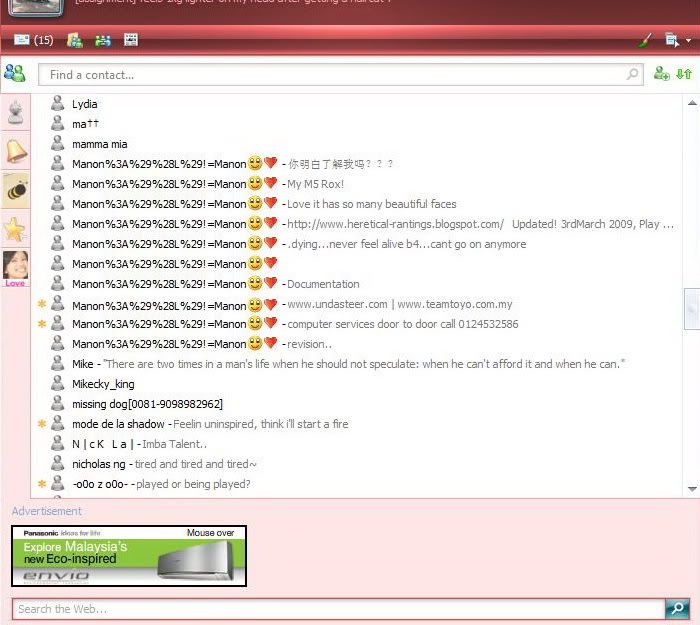Select Manon contact with 'Documentation' status
This screenshot has width=700, height=625.
click(x=216, y=284)
